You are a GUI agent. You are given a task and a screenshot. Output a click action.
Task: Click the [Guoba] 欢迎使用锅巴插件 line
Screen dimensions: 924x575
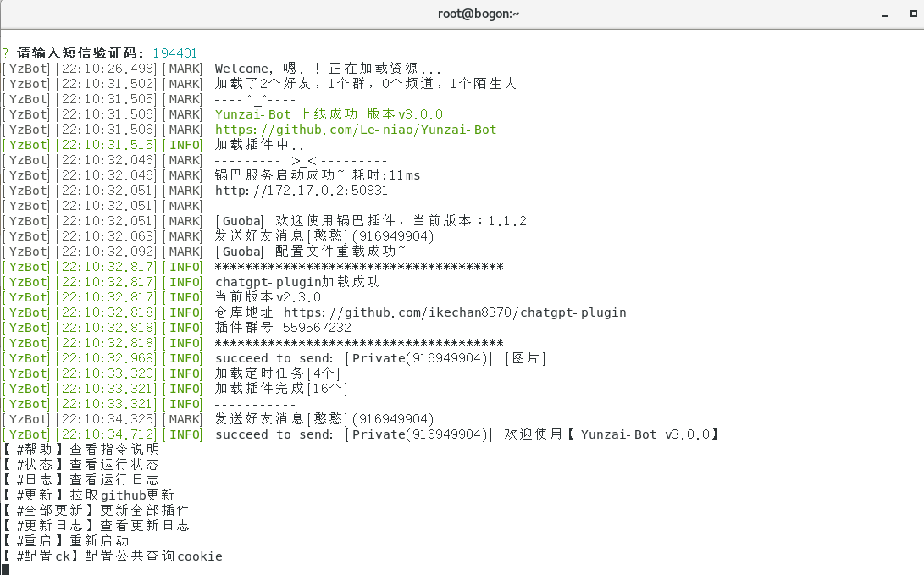click(x=371, y=221)
